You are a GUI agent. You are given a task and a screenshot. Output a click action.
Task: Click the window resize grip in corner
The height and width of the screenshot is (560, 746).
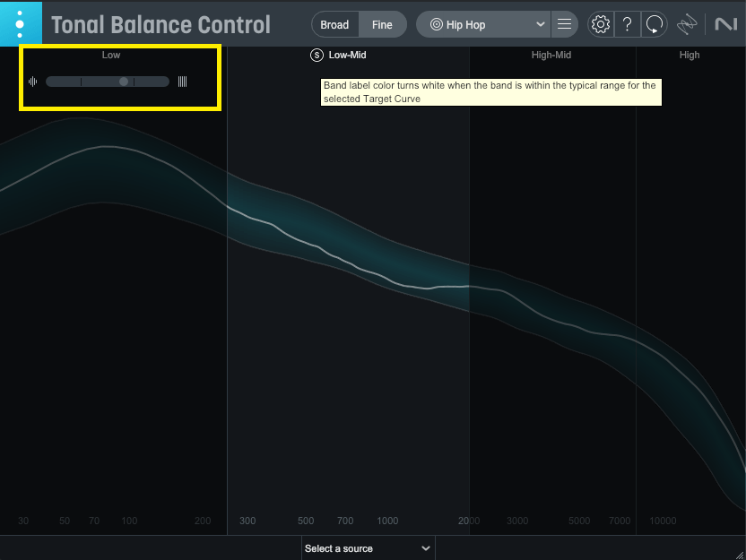point(740,555)
